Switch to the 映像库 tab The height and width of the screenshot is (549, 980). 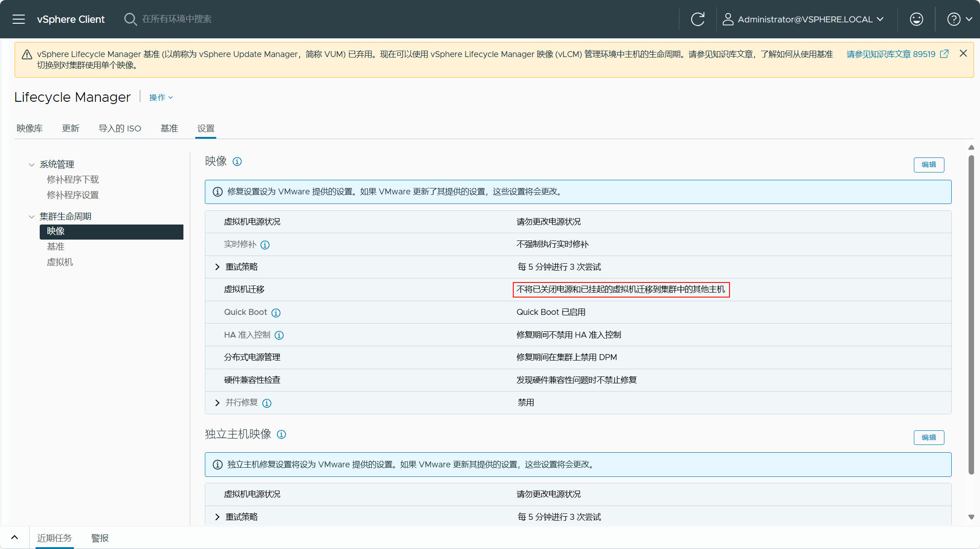pyautogui.click(x=30, y=129)
